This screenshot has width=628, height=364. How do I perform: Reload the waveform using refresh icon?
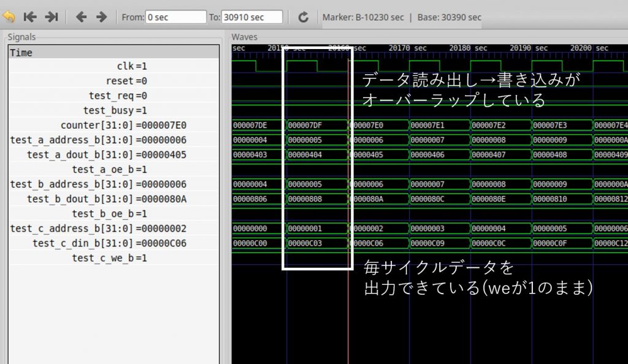tap(303, 17)
